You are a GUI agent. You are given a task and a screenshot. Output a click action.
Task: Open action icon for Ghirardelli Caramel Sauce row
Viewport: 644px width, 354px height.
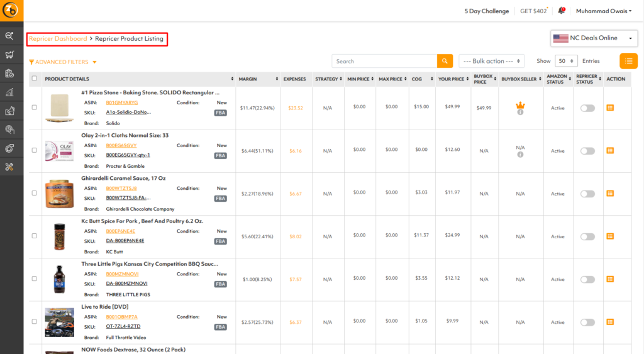coord(610,194)
